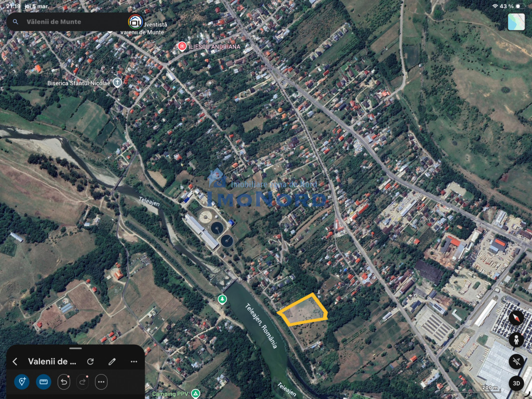The width and height of the screenshot is (532, 399).
Task: Undo the last project edit
Action: [x=64, y=382]
